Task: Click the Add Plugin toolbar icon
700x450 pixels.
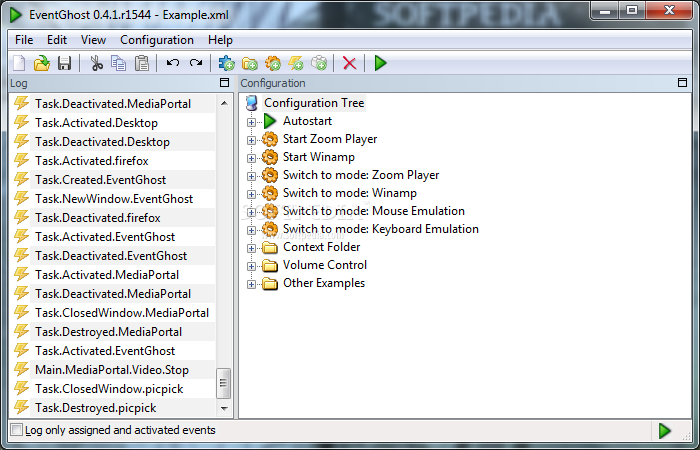Action: (x=226, y=63)
